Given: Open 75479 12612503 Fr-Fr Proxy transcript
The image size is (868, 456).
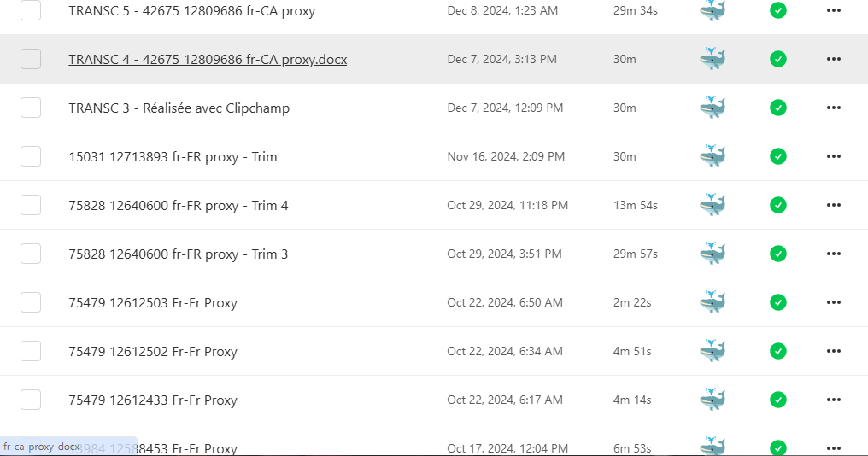Looking at the screenshot, I should (x=153, y=302).
